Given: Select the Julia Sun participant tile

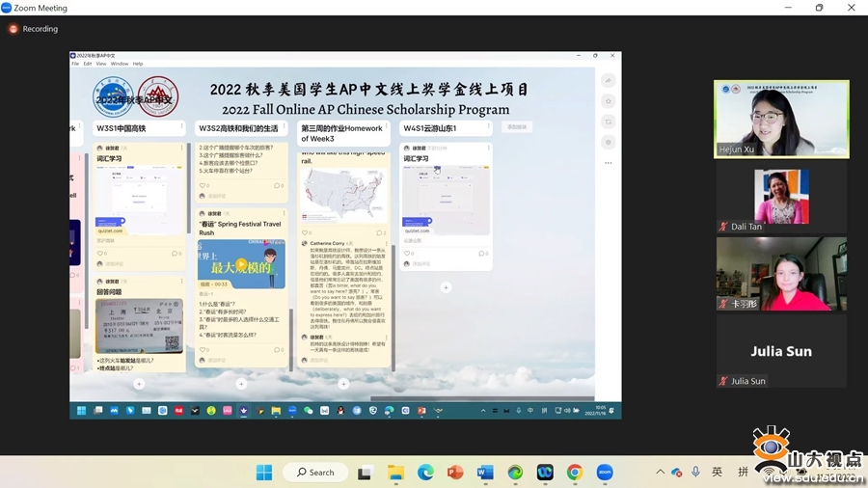Looking at the screenshot, I should [781, 351].
